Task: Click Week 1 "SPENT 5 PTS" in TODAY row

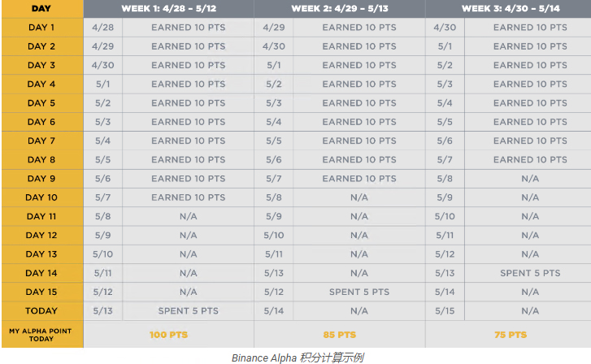Action: tap(188, 310)
